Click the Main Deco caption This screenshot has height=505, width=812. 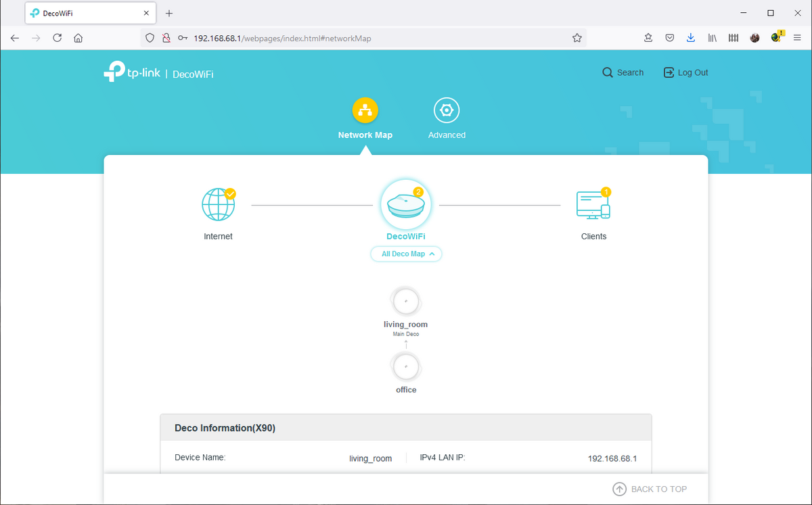click(406, 334)
